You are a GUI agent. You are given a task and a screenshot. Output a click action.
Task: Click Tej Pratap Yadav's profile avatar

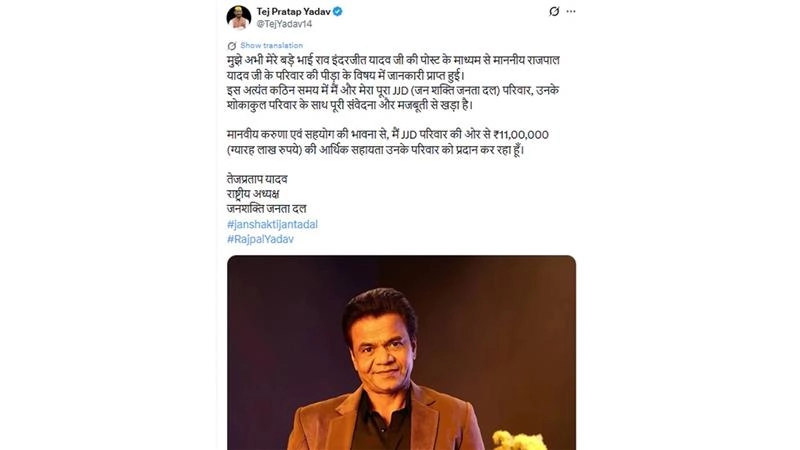point(238,17)
